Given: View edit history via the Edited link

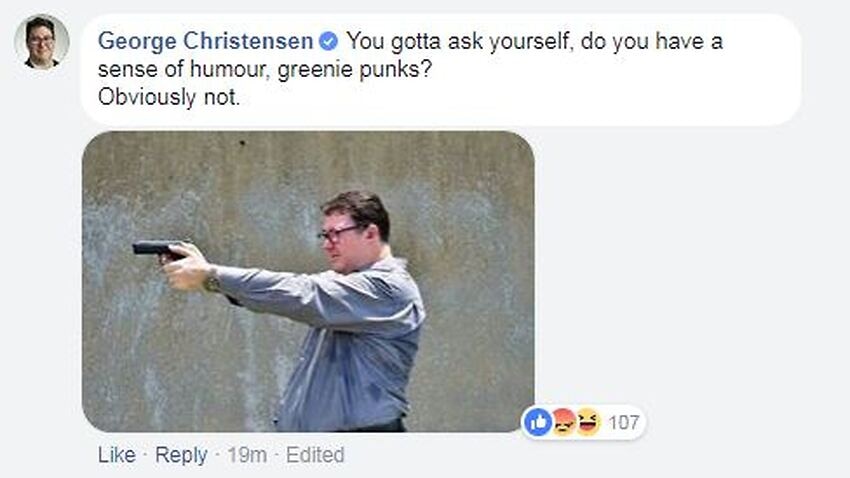Looking at the screenshot, I should [x=315, y=455].
